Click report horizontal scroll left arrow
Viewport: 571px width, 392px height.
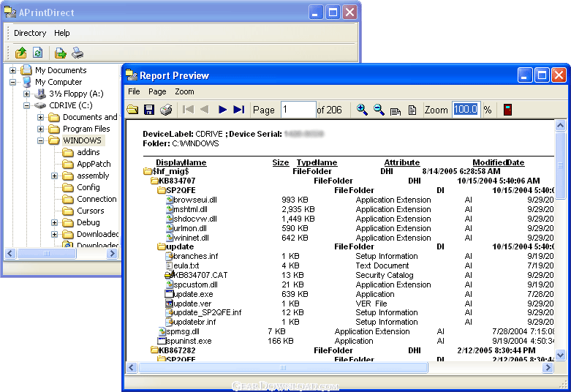click(x=132, y=368)
